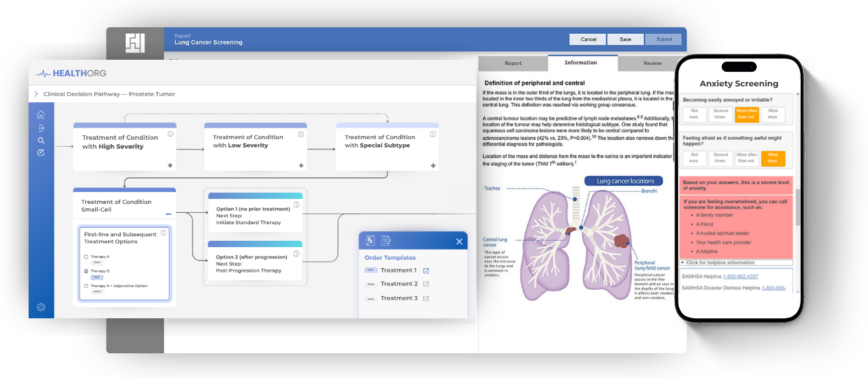Choose Not sure for easily annoyed question
The height and width of the screenshot is (385, 868).
(695, 114)
